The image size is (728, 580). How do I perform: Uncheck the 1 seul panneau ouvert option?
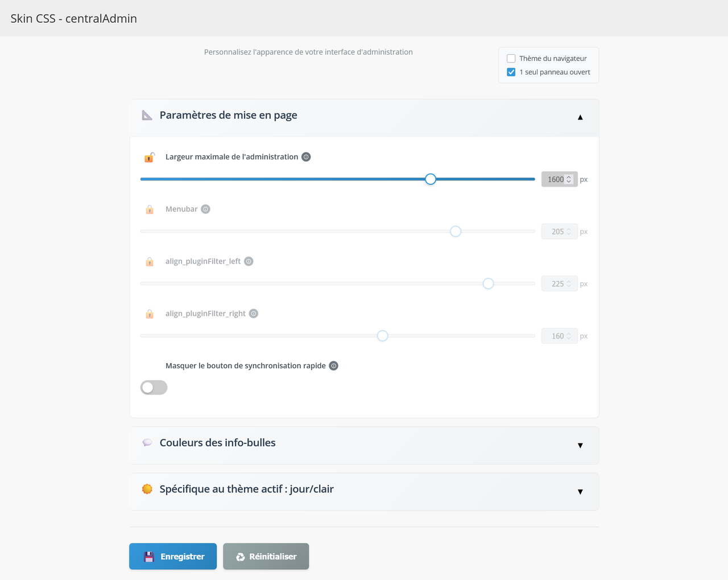click(511, 72)
